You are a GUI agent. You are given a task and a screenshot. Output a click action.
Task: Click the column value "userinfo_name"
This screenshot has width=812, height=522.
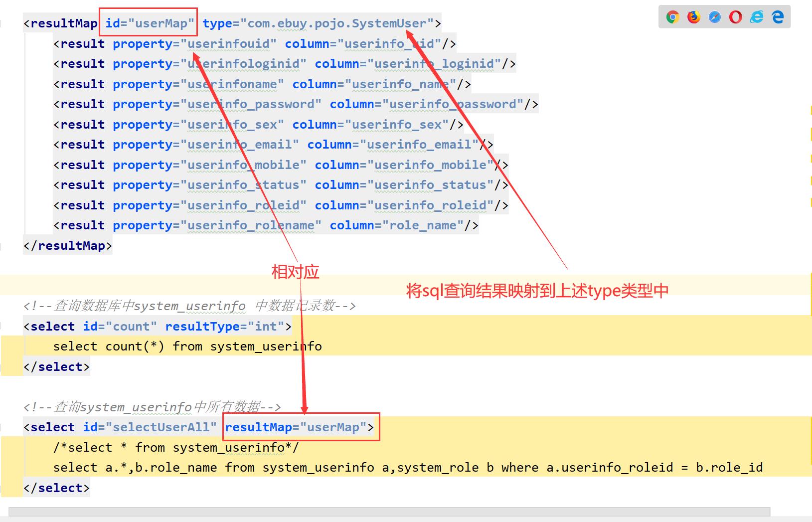[400, 84]
